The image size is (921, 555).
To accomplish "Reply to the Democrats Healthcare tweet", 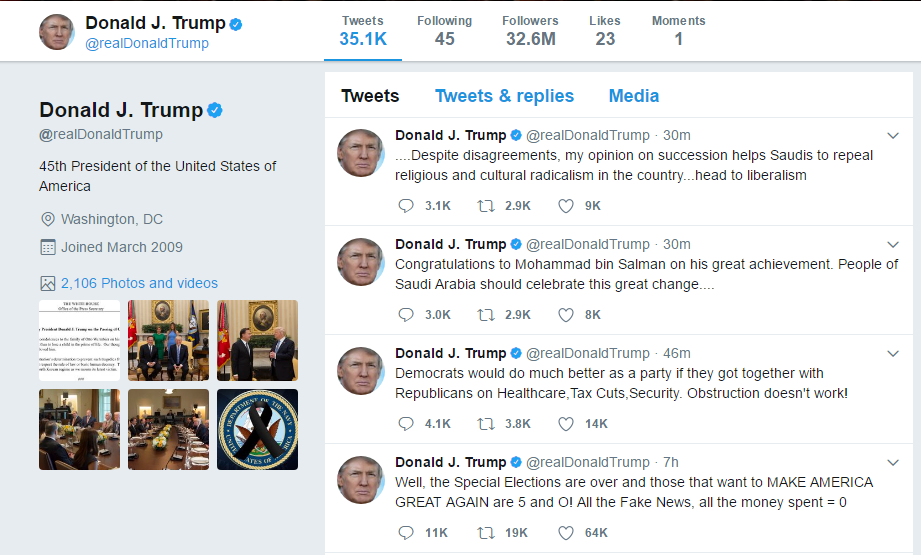I will (406, 423).
